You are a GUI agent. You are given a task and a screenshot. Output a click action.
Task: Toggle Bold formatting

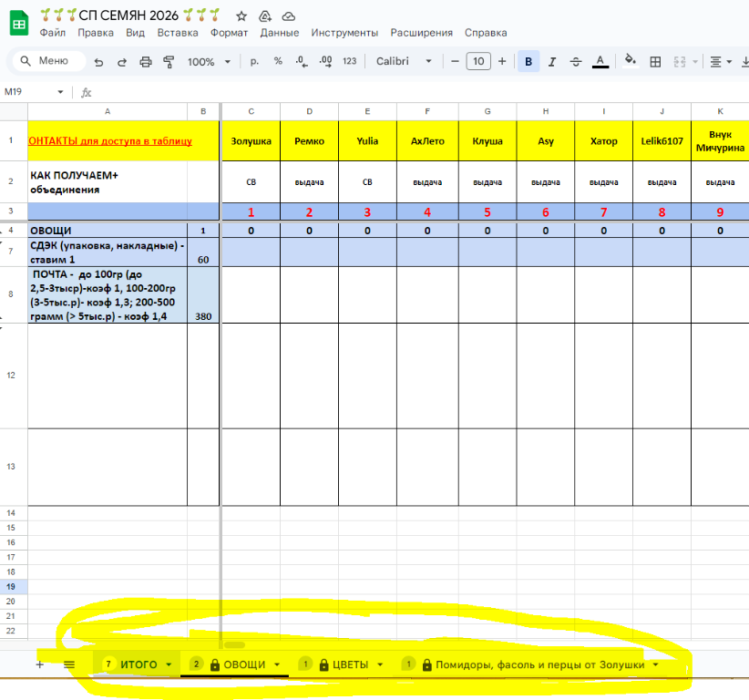[528, 61]
